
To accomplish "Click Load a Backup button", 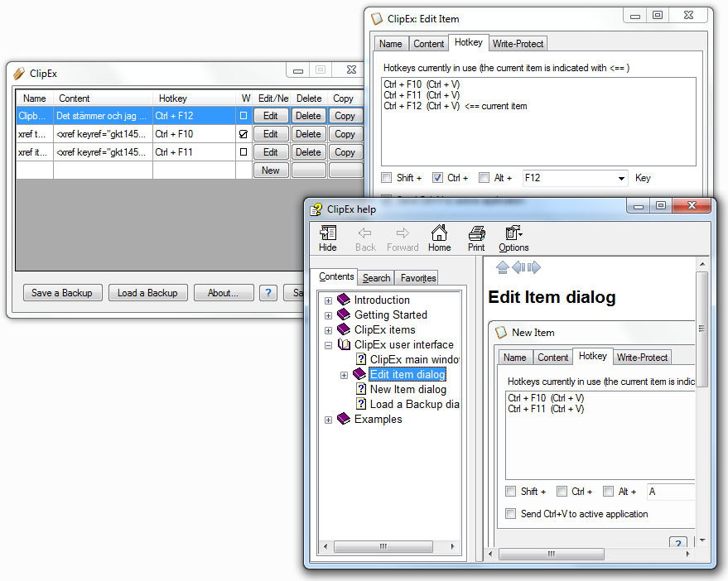I will [147, 293].
